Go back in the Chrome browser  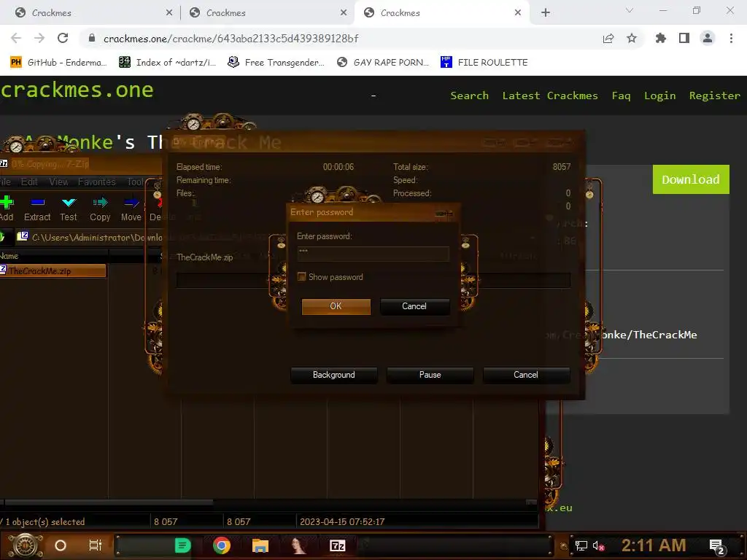tap(16, 38)
